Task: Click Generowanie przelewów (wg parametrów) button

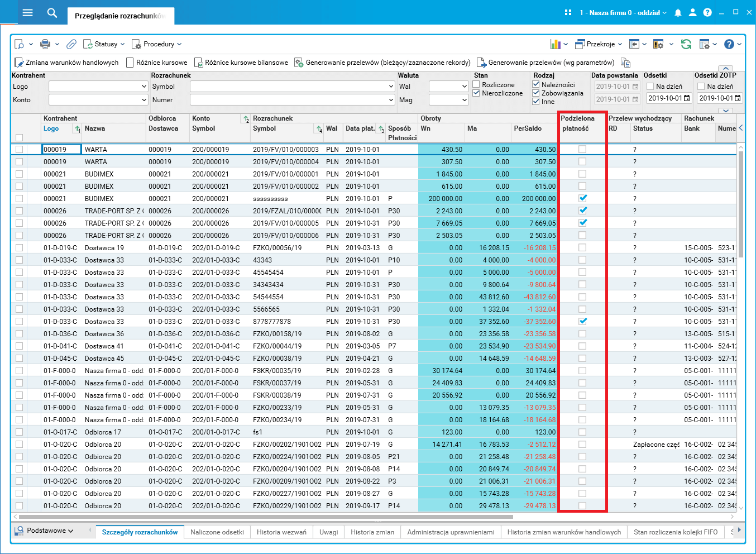Action: click(x=546, y=63)
